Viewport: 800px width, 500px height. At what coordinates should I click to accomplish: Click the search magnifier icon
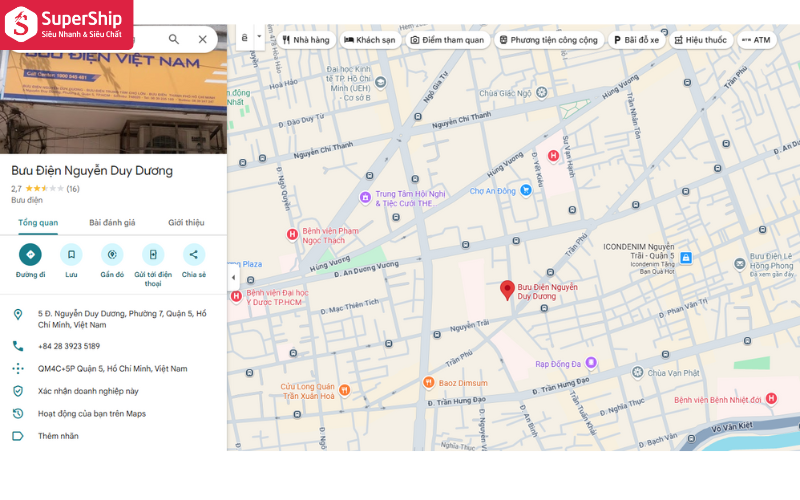coord(173,39)
